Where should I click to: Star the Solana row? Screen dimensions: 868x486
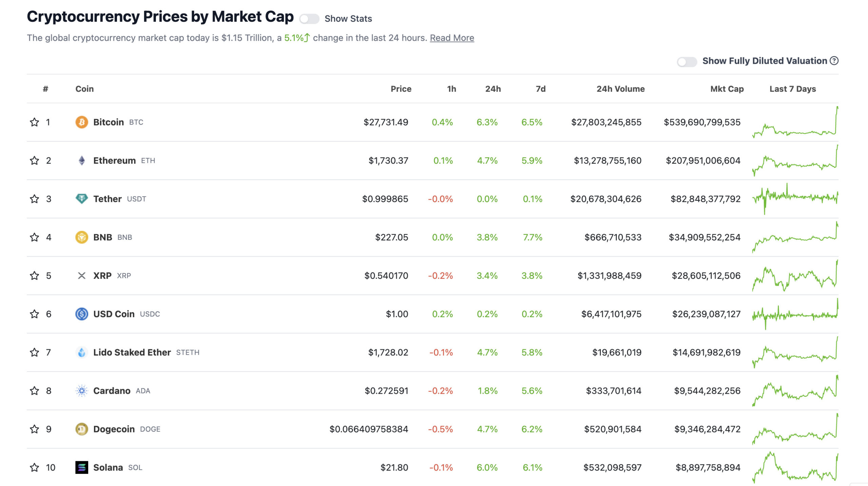tap(34, 467)
